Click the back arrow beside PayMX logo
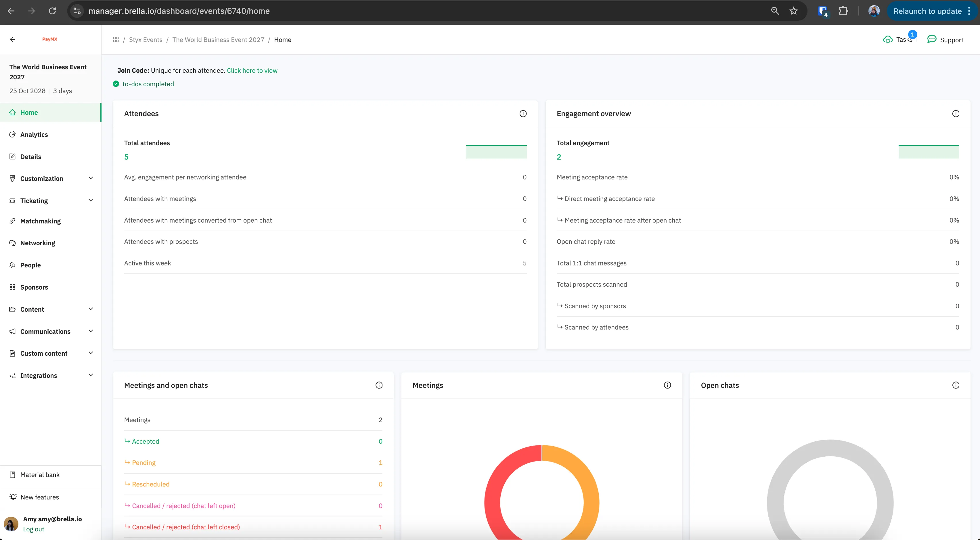The image size is (980, 540). tap(13, 39)
